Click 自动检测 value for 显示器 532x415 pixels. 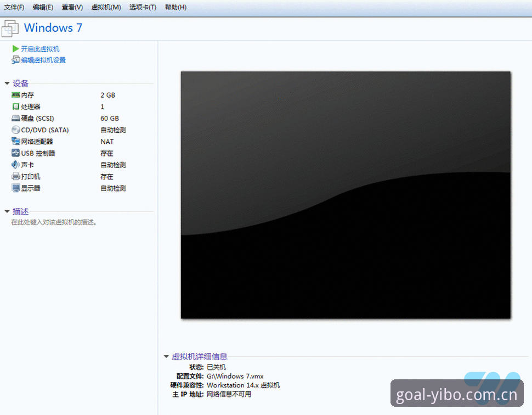click(113, 188)
